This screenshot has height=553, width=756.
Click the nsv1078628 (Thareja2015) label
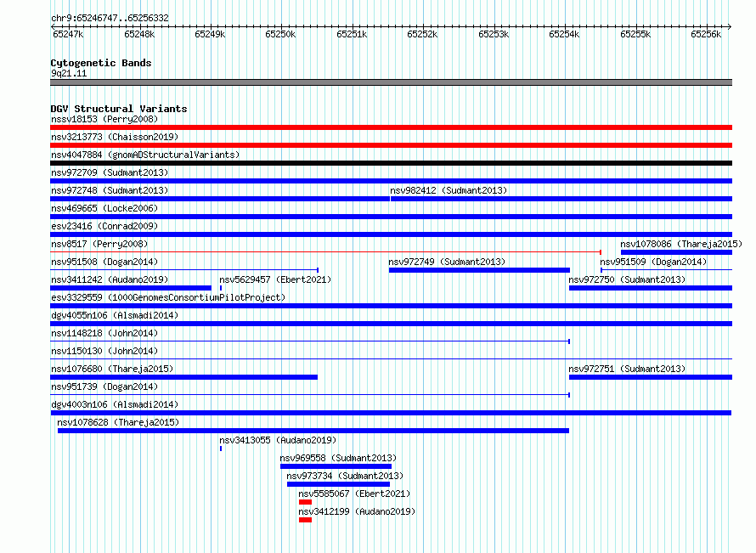[x=118, y=422]
